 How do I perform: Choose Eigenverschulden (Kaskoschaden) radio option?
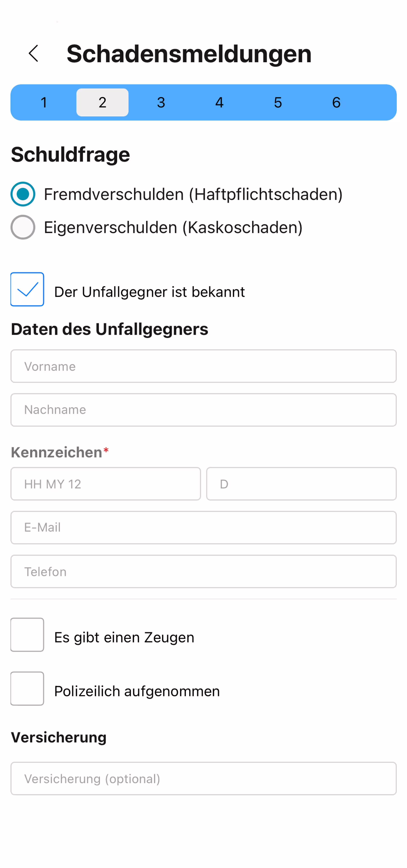pyautogui.click(x=23, y=227)
